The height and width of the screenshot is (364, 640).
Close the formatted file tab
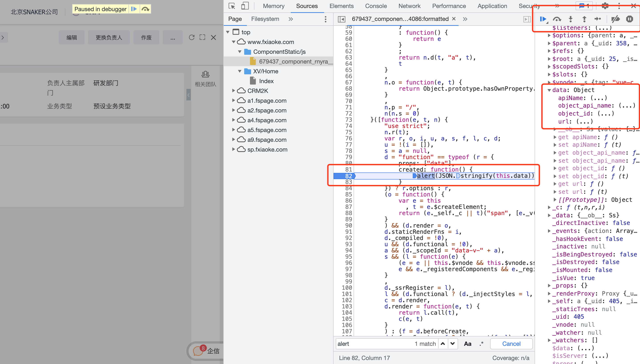454,19
